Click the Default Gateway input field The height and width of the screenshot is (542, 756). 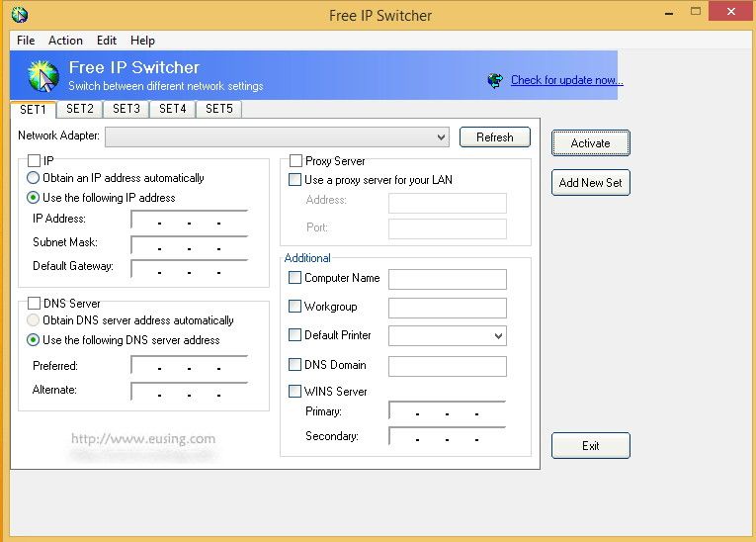(189, 268)
